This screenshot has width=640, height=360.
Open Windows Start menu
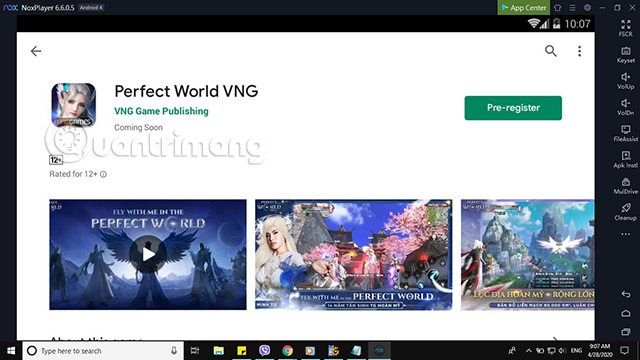(x=11, y=351)
